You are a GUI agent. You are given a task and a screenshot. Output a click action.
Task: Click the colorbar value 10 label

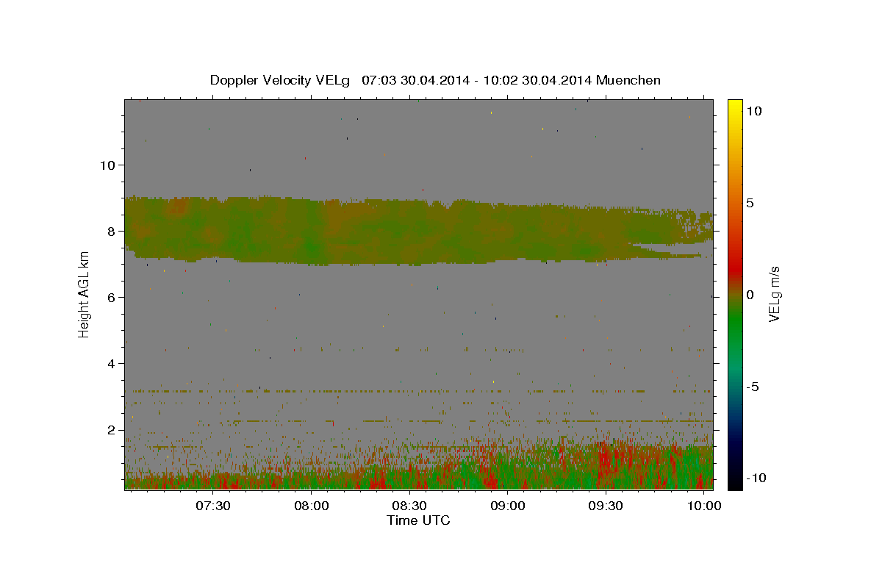(x=754, y=110)
